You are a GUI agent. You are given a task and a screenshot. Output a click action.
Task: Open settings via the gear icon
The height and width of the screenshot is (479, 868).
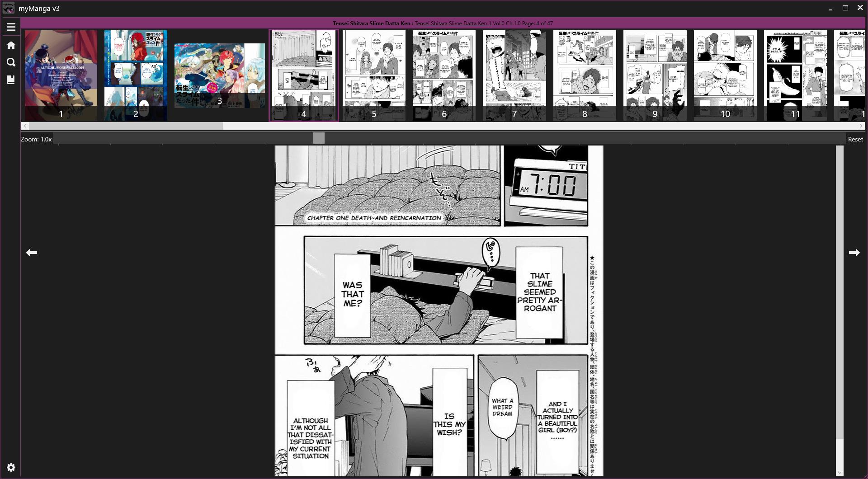pyautogui.click(x=11, y=467)
